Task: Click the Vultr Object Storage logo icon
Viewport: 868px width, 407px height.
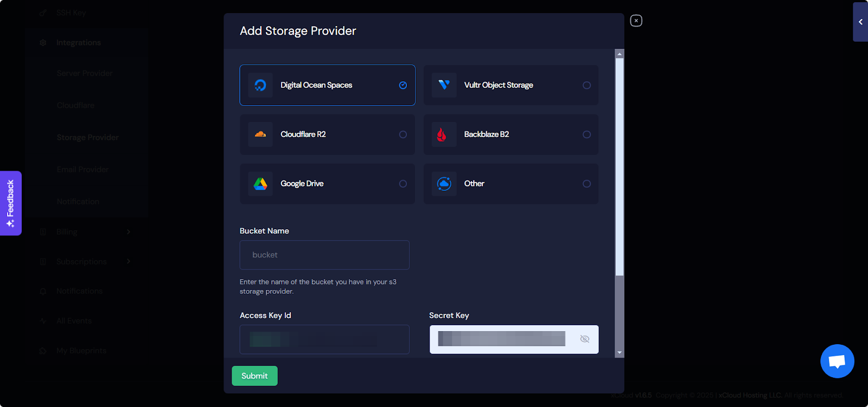Action: (x=444, y=85)
